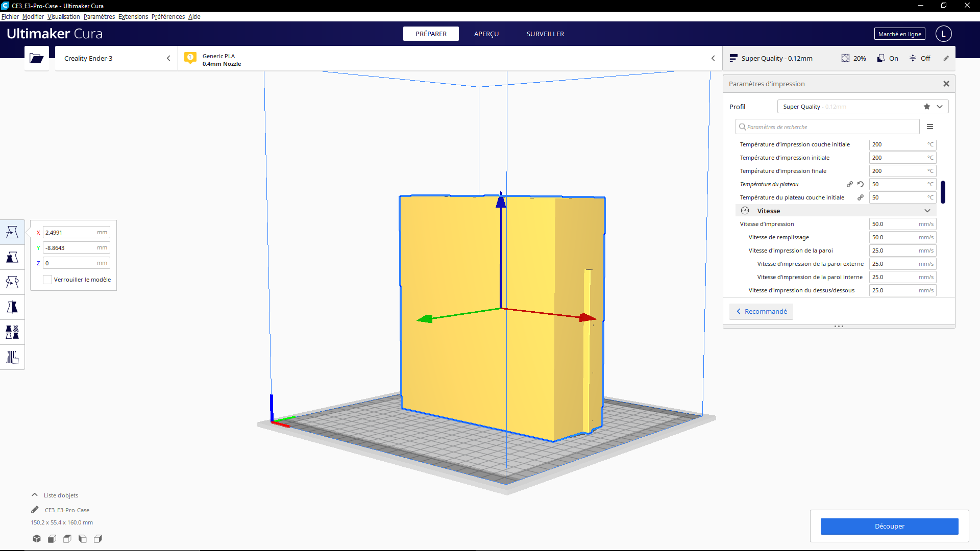The width and height of the screenshot is (980, 551).
Task: Edit Température d'impression initiale value
Action: click(x=902, y=158)
